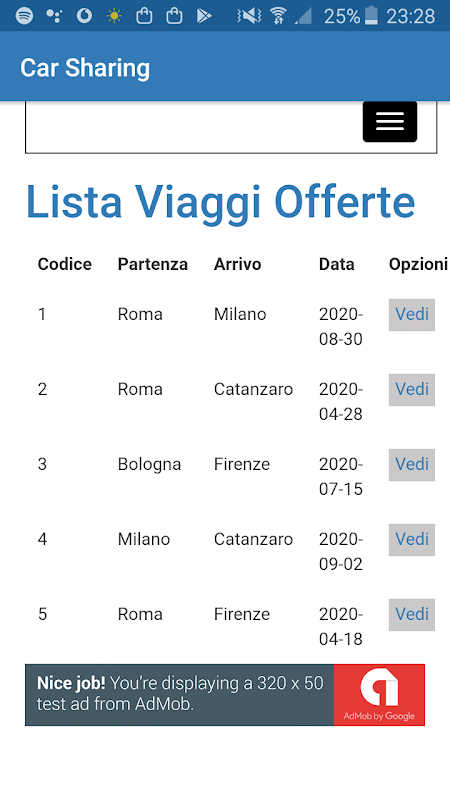Tap the battery indicator icon
The height and width of the screenshot is (800, 450).
coord(371,16)
